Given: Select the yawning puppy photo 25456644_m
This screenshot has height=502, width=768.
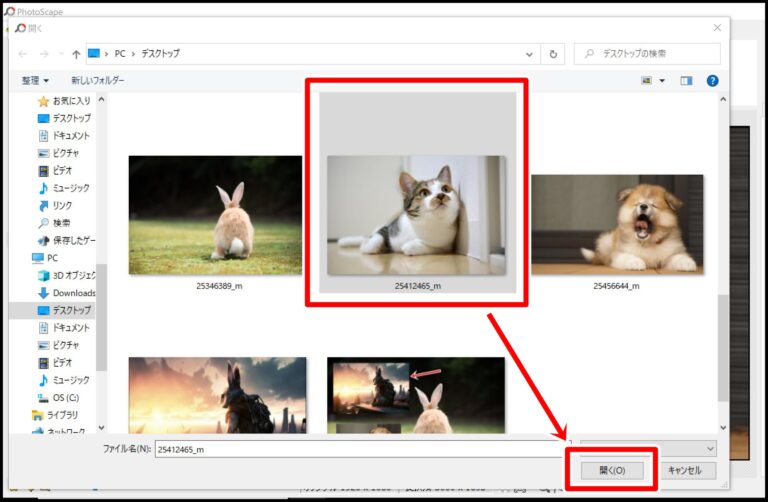Looking at the screenshot, I should 617,224.
